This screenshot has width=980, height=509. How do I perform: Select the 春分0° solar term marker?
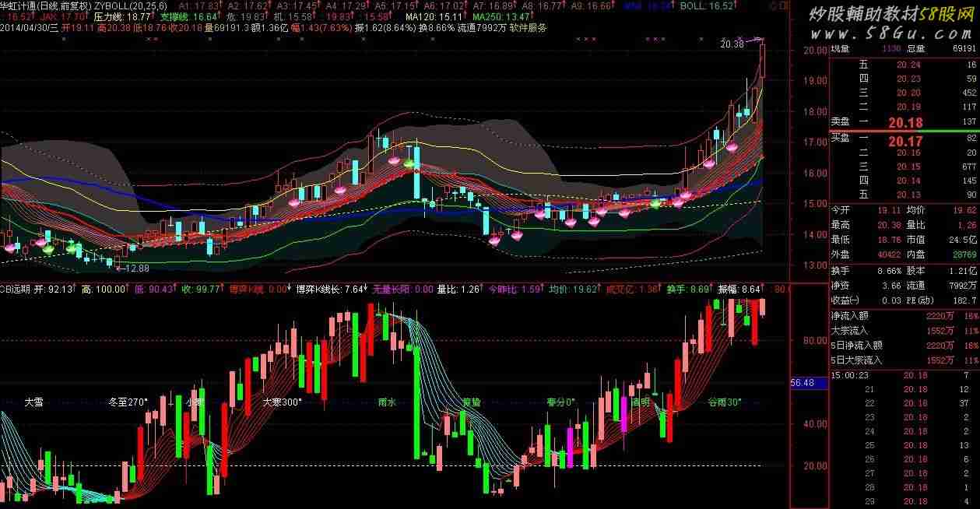pyautogui.click(x=560, y=402)
